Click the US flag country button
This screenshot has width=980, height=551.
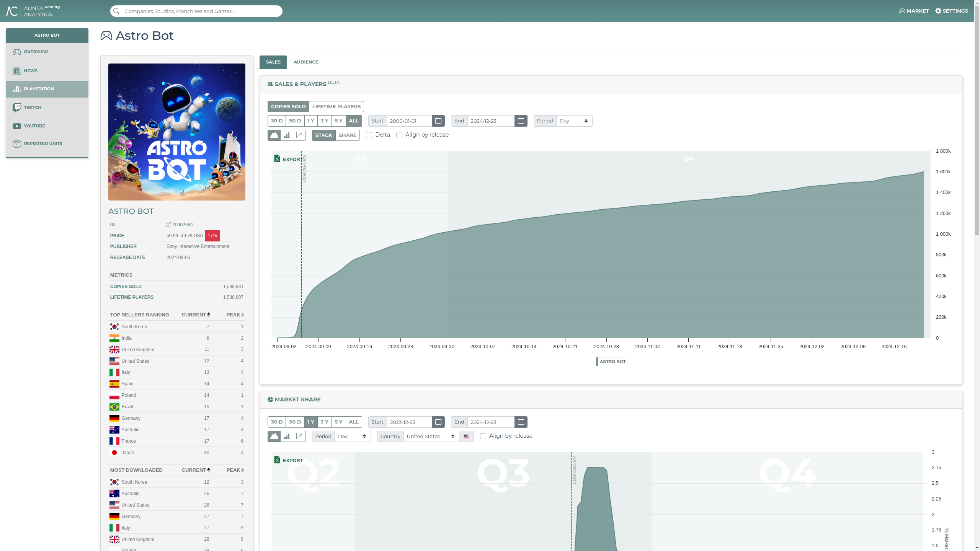[466, 436]
